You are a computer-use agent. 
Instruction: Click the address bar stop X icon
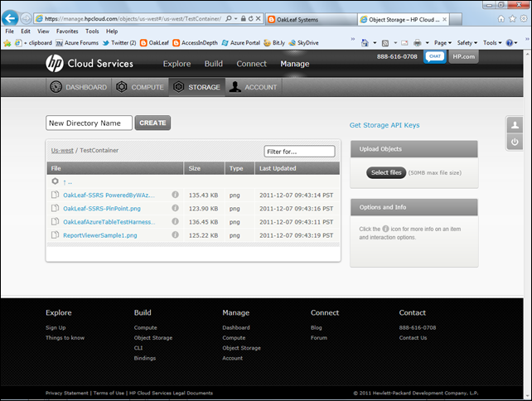pyautogui.click(x=259, y=18)
